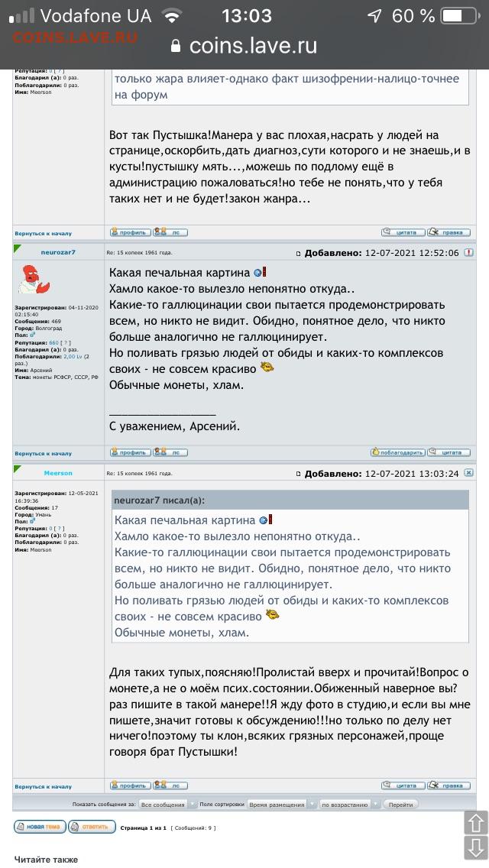The width and height of the screenshot is (489, 868).
Task: Return to top link below neurozar7 post
Action: point(44,453)
